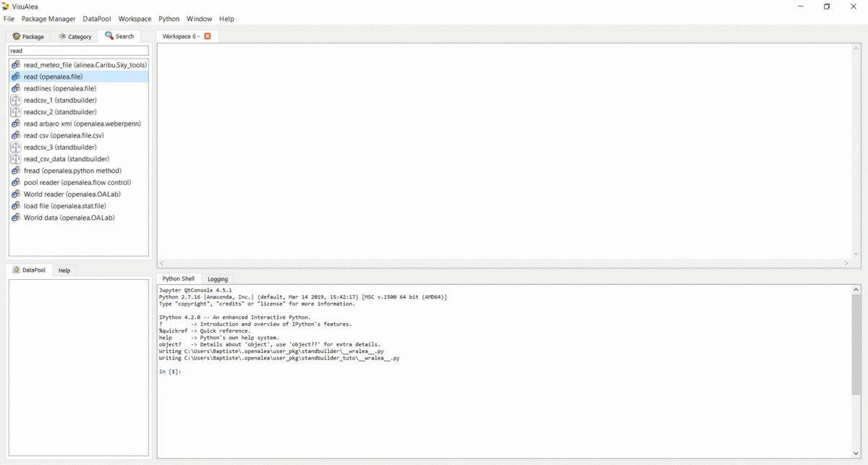The height and width of the screenshot is (465, 868).
Task: Select 'World reader (openalea.OALab)' entry
Action: point(78,194)
